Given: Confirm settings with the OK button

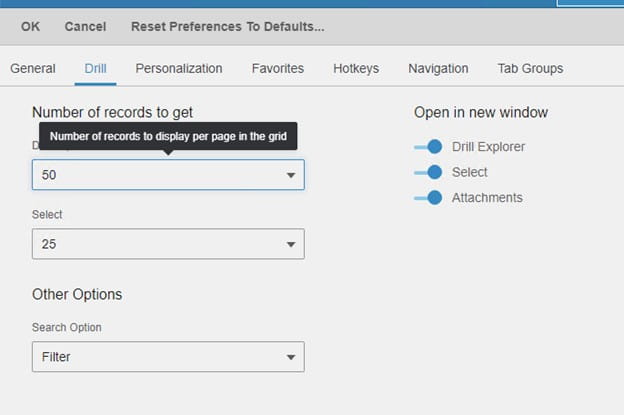Looking at the screenshot, I should coord(30,27).
